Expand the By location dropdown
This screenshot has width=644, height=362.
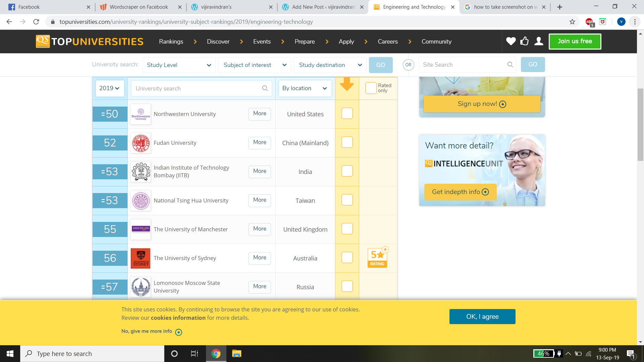click(x=305, y=88)
